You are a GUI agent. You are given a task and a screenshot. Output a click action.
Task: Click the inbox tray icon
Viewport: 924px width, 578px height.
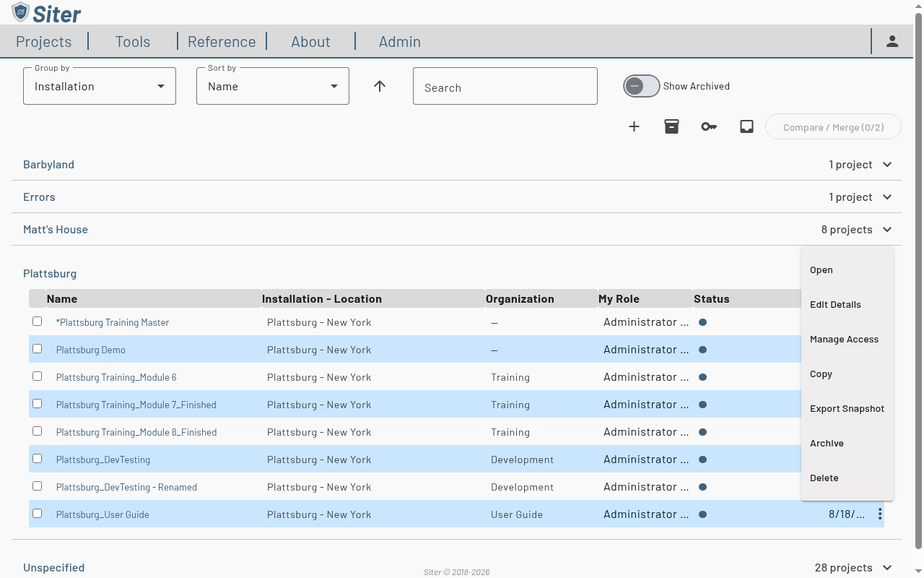pyautogui.click(x=746, y=126)
